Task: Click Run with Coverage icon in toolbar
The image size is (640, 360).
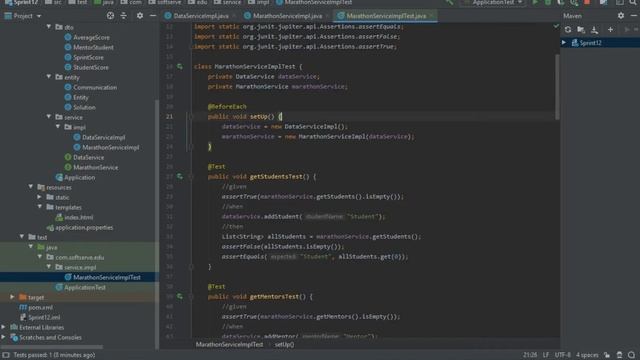Action: click(561, 2)
